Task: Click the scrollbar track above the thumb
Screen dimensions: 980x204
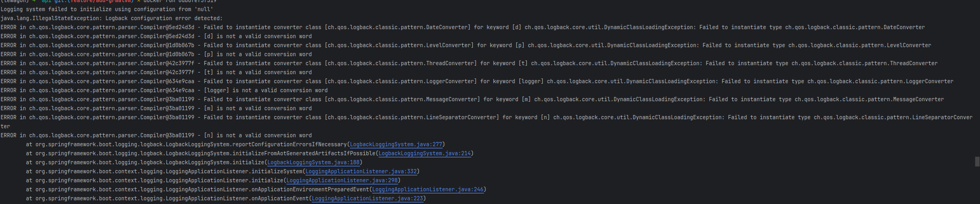Action: point(977,79)
